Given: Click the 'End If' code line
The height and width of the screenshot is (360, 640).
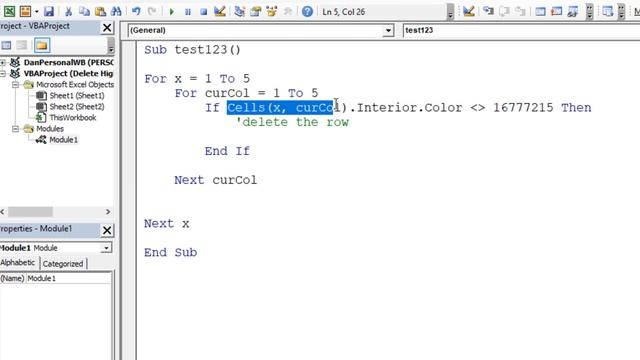Looking at the screenshot, I should (227, 151).
